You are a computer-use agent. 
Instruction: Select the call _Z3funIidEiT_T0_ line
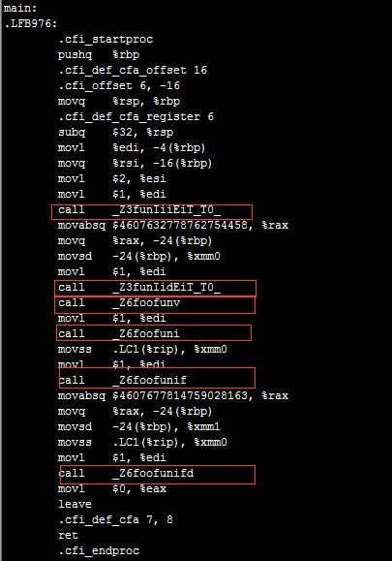pos(139,288)
